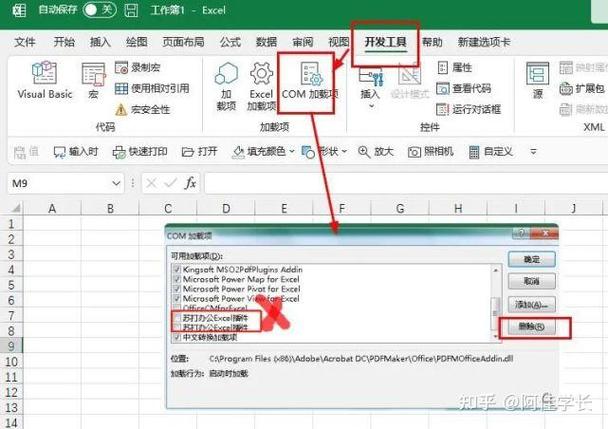
Task: Click the formula bar cancel X icon
Action: pyautogui.click(x=152, y=183)
